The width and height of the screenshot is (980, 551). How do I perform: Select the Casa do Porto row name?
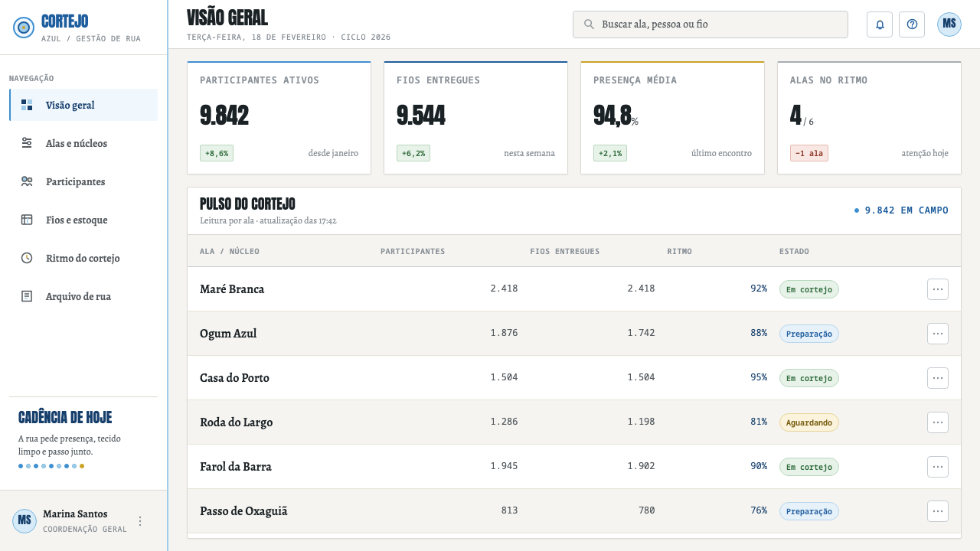[234, 378]
